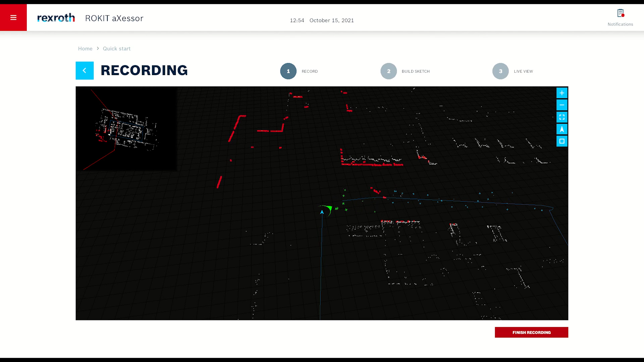This screenshot has height=362, width=644.
Task: Click the BUILD SKETCH step label
Action: (416, 71)
